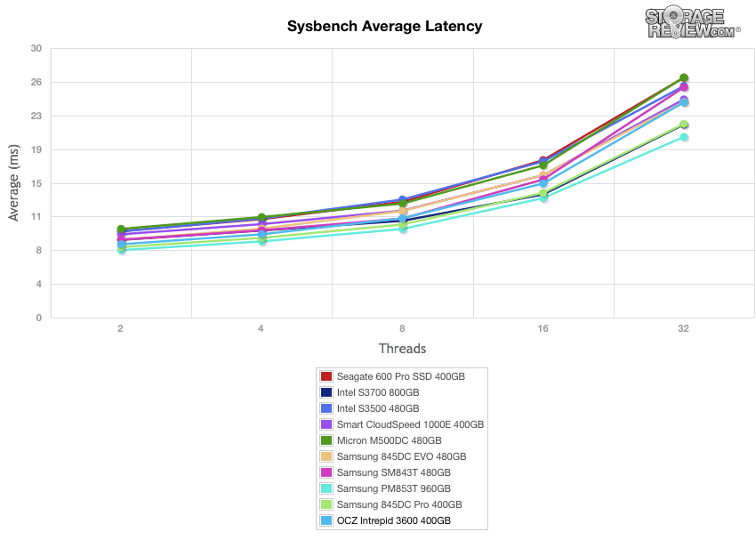Click the Micron M500DC 480GB legend label
Screen dimensions: 756x556
(389, 440)
